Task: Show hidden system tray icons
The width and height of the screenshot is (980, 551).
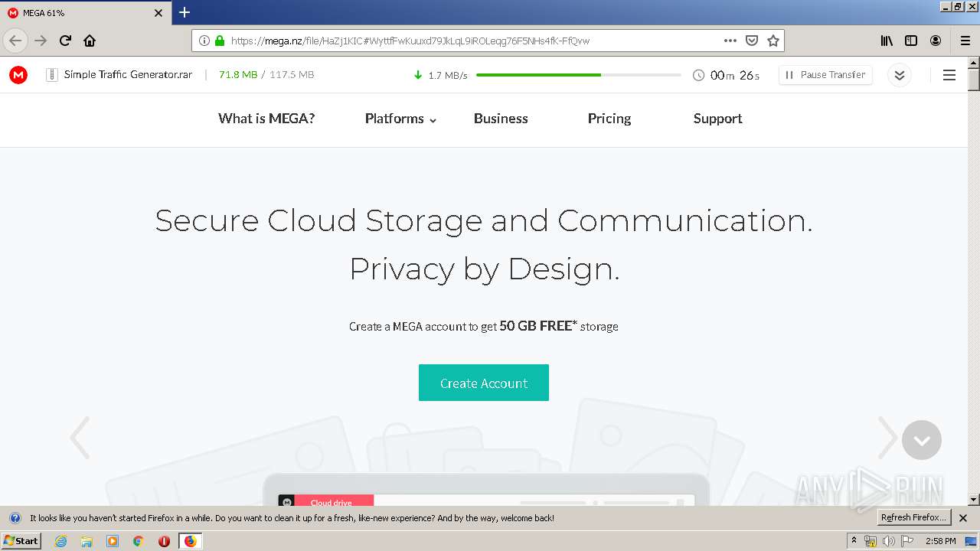Action: click(854, 541)
